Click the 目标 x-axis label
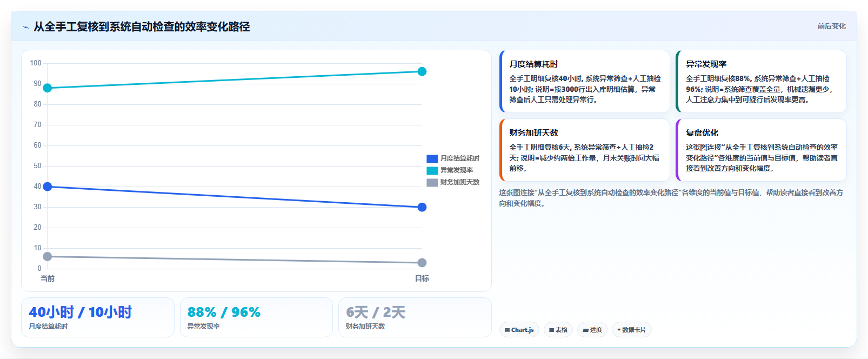This screenshot has height=359, width=868. click(x=422, y=278)
